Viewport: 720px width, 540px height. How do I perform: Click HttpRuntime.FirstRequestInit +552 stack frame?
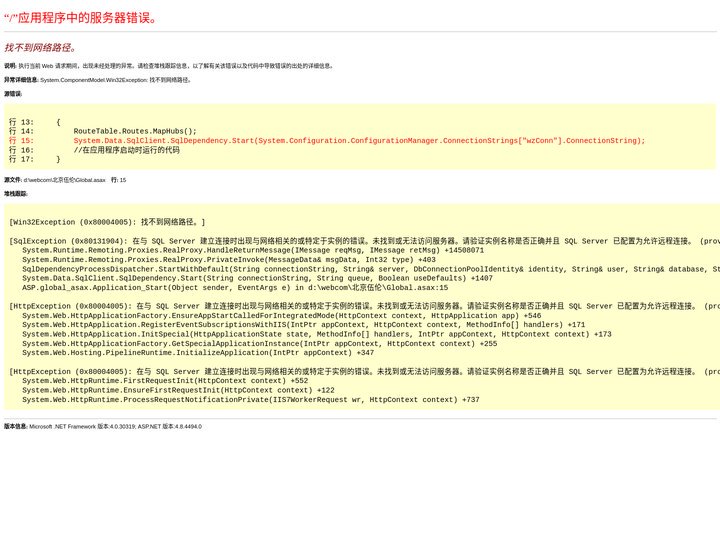(165, 381)
